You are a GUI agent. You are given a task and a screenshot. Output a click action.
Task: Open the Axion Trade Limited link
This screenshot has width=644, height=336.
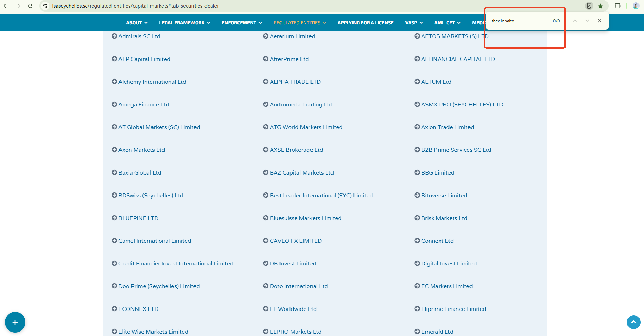(447, 127)
